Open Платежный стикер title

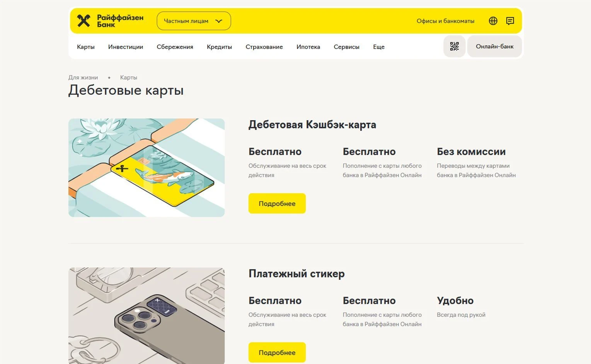point(296,274)
